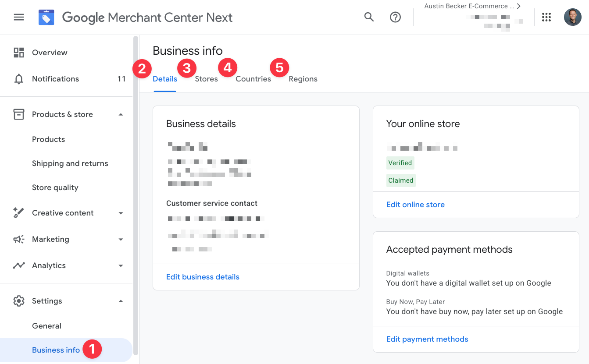Open the Google apps grid
Viewport: 589px width, 364px height.
pos(546,17)
